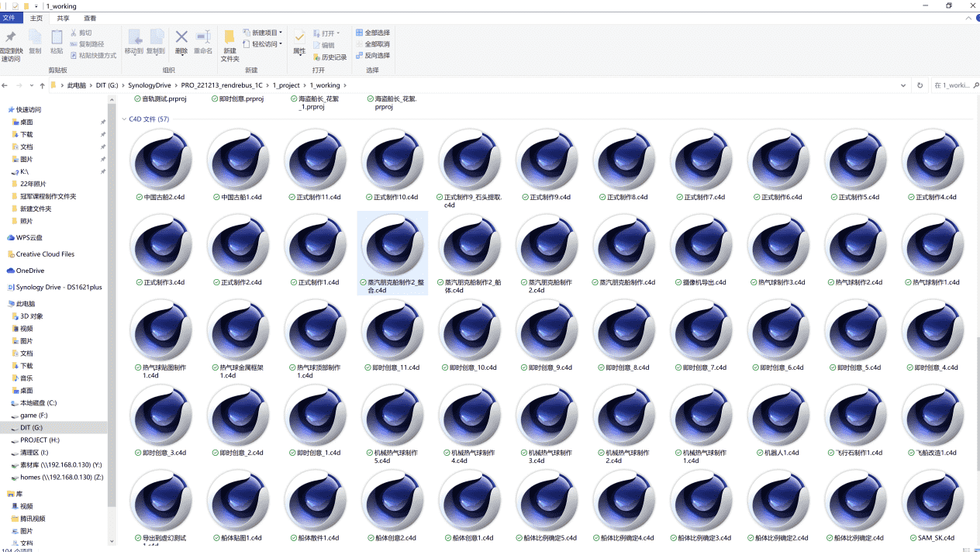Click the up-one-level arrow
980x552 pixels.
click(x=42, y=85)
